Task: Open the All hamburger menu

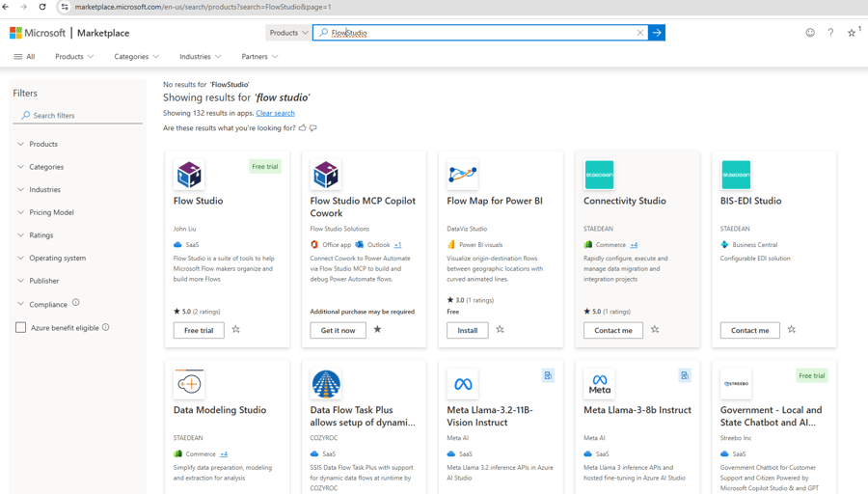Action: [24, 57]
